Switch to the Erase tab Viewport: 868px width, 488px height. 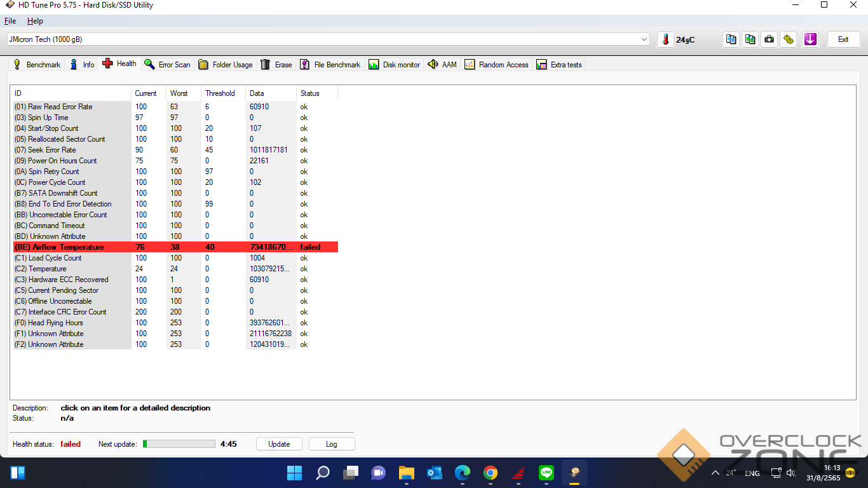tap(276, 64)
